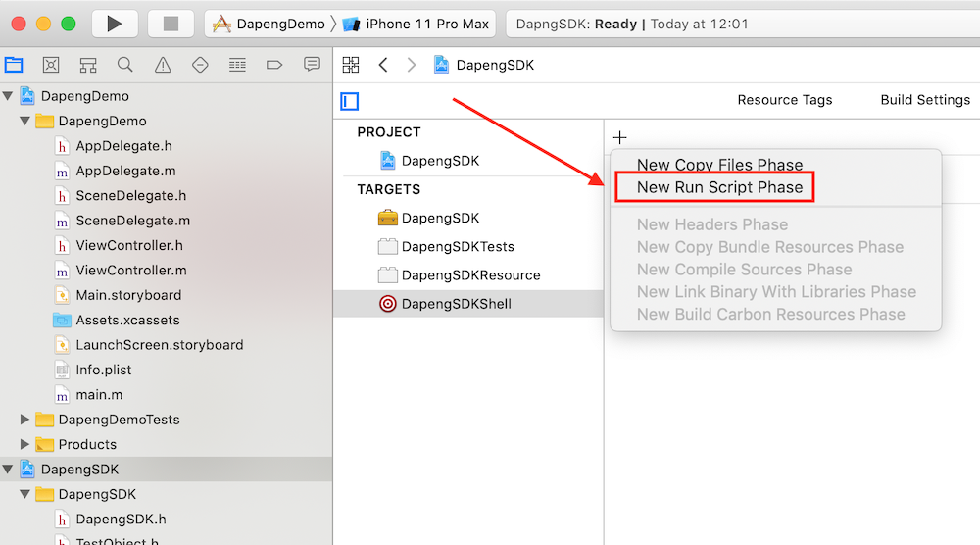The image size is (980, 545).
Task: Select DapengDemo scheme in toolbar
Action: click(x=270, y=24)
